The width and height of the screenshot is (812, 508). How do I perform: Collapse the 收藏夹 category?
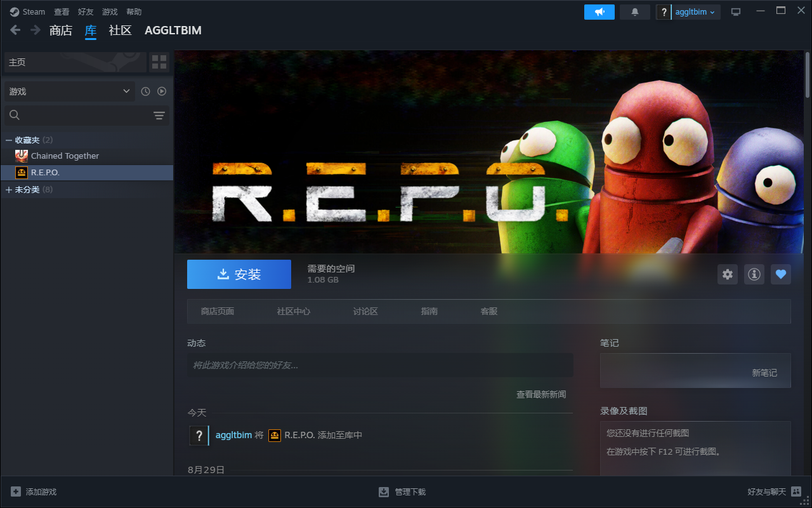(9, 140)
